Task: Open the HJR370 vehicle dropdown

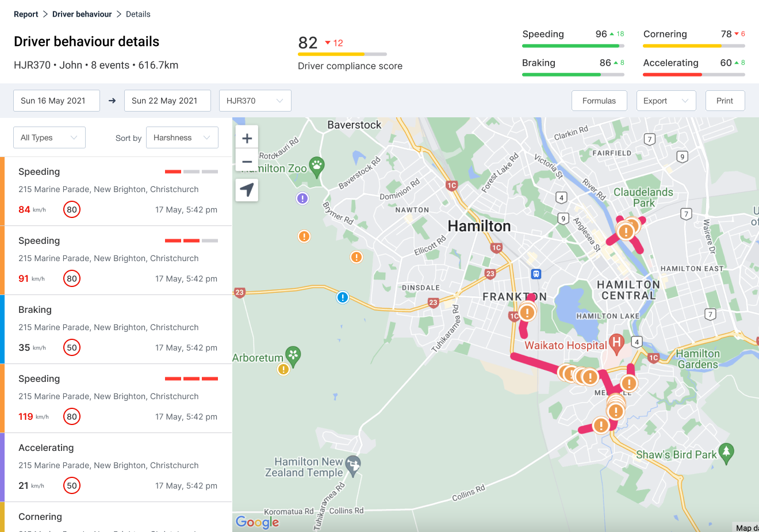Action: pyautogui.click(x=255, y=101)
